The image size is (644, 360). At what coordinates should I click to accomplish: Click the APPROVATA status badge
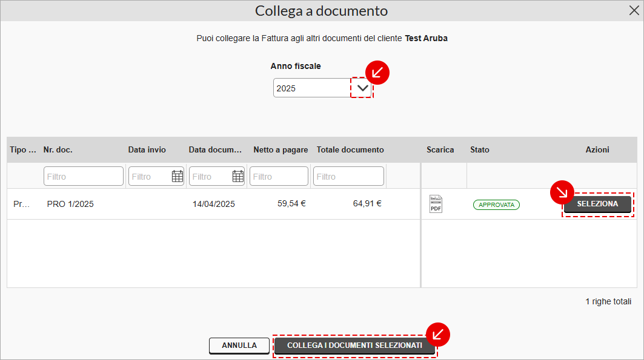[496, 205]
